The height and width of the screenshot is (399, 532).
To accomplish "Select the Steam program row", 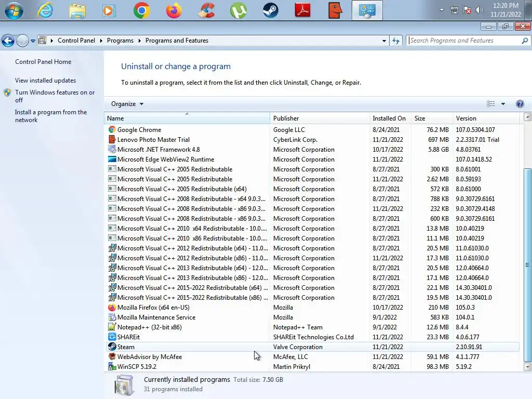I will [x=312, y=347].
